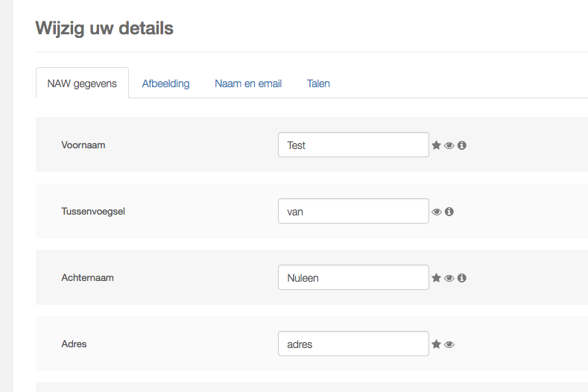
Task: Toggle the eye visibility icon for Achternaam
Action: [x=449, y=278]
